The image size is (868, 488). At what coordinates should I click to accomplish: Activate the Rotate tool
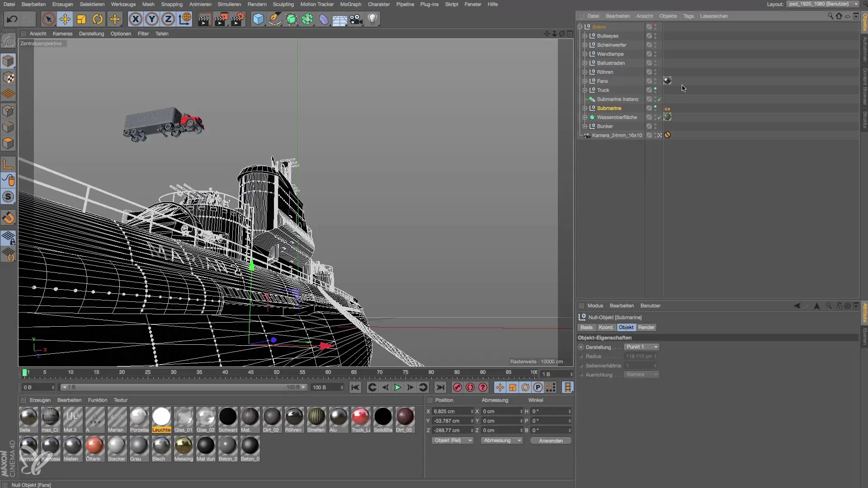(98, 19)
